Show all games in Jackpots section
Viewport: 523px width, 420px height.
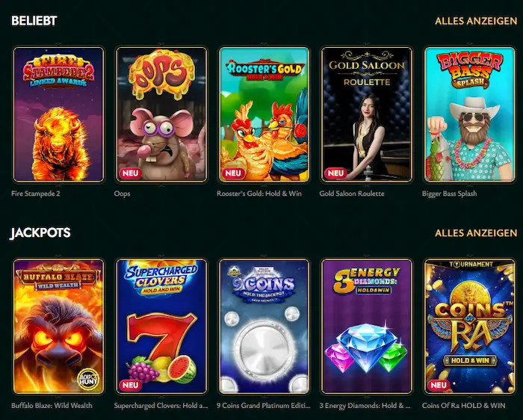476,233
